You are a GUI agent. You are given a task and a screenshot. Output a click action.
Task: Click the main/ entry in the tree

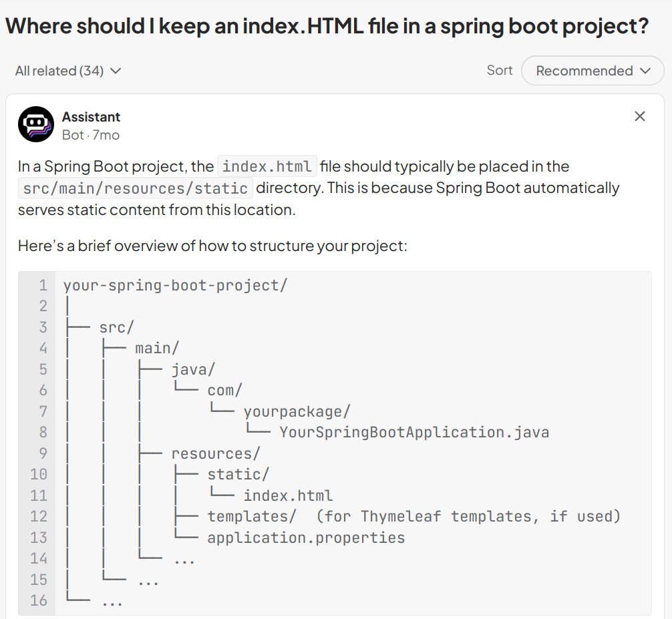click(x=157, y=349)
